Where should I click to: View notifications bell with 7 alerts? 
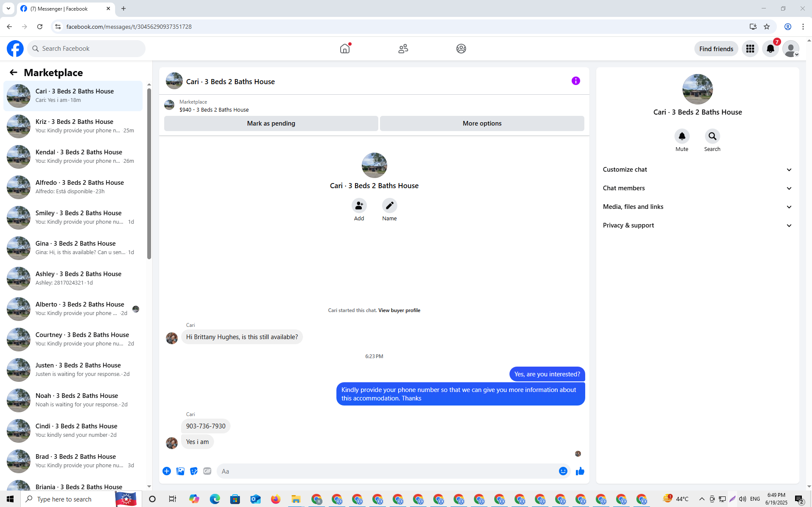point(771,49)
